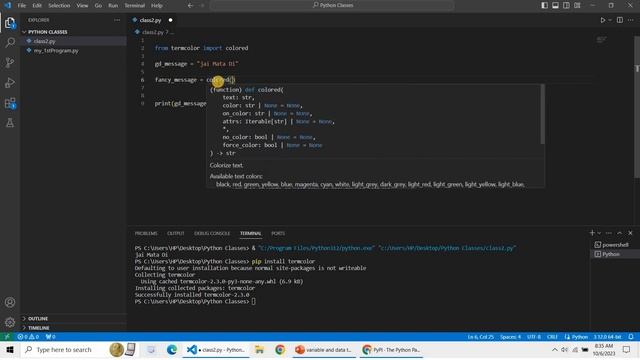Screen dimensions: 640x360
Task: Open the Manage gear icon
Action: 10,322
